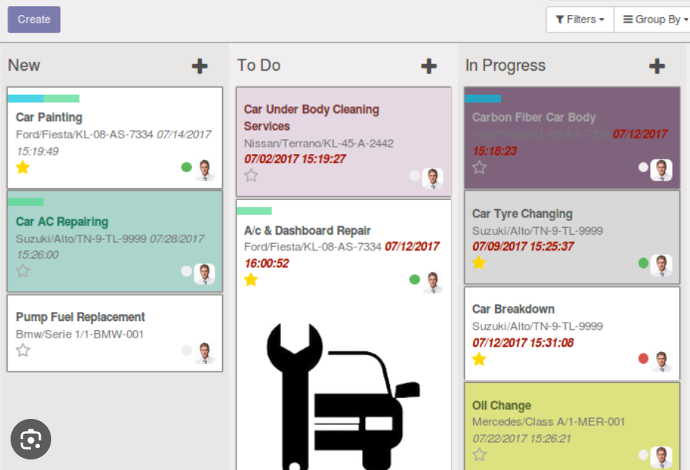Image resolution: width=690 pixels, height=470 pixels.
Task: Star the Oil Change card
Action: pyautogui.click(x=479, y=455)
